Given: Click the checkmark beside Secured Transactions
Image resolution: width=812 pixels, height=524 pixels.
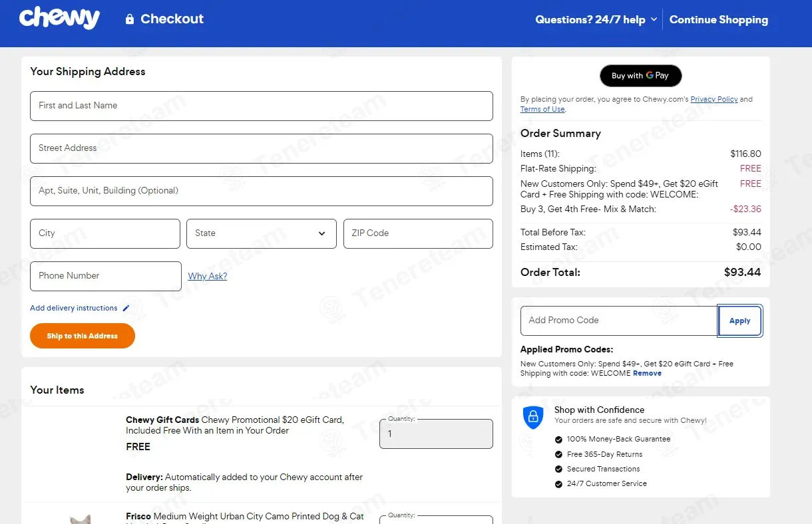Looking at the screenshot, I should click(558, 469).
